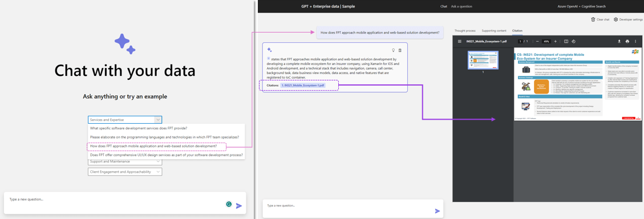This screenshot has width=644, height=219.
Task: Open the Support and Maintenance dropdown
Action: pyautogui.click(x=125, y=161)
